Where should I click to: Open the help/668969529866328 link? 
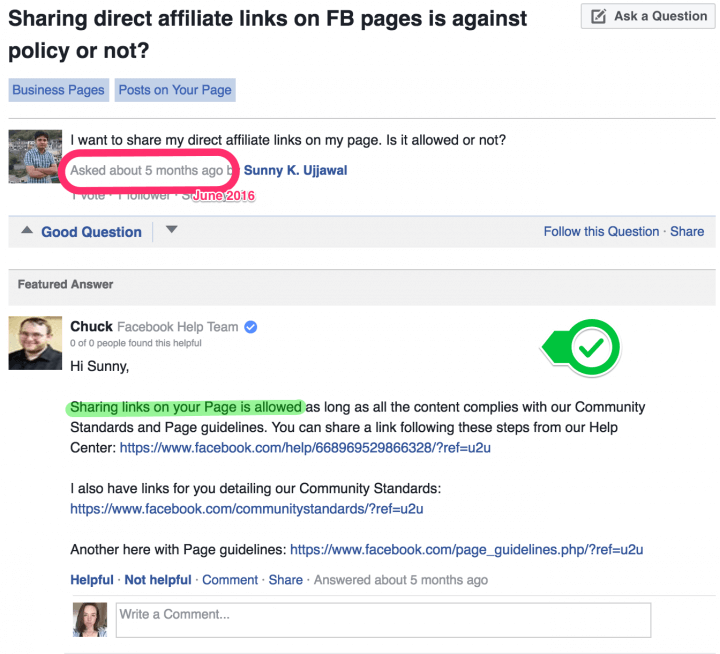click(305, 448)
